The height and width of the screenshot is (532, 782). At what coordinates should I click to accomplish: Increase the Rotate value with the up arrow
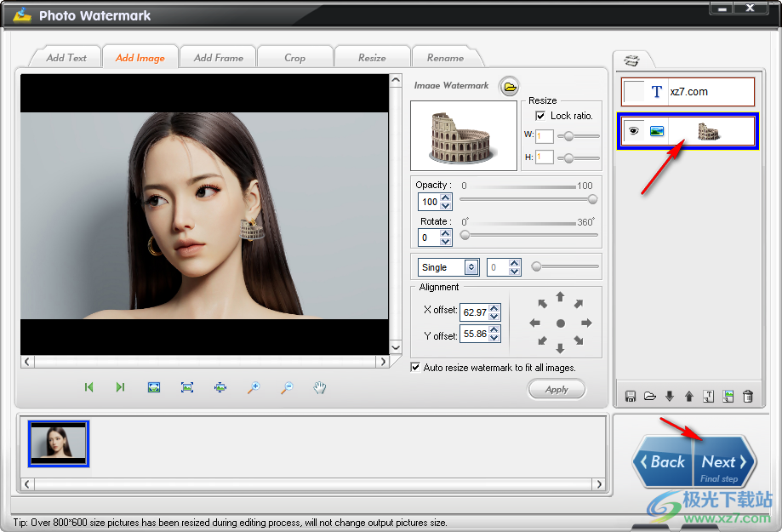tap(446, 233)
